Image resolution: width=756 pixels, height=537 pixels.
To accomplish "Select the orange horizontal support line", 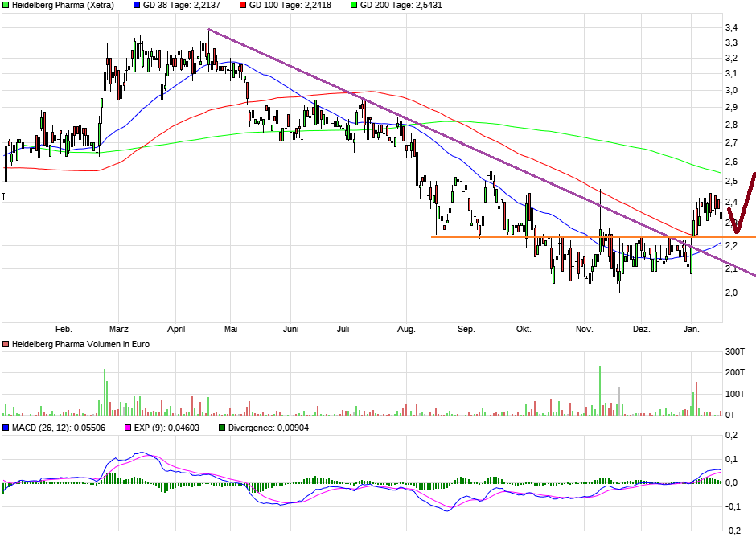I will pos(523,237).
